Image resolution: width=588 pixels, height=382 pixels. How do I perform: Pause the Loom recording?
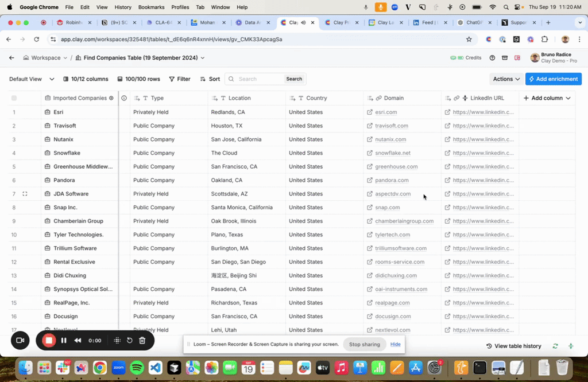pyautogui.click(x=64, y=340)
